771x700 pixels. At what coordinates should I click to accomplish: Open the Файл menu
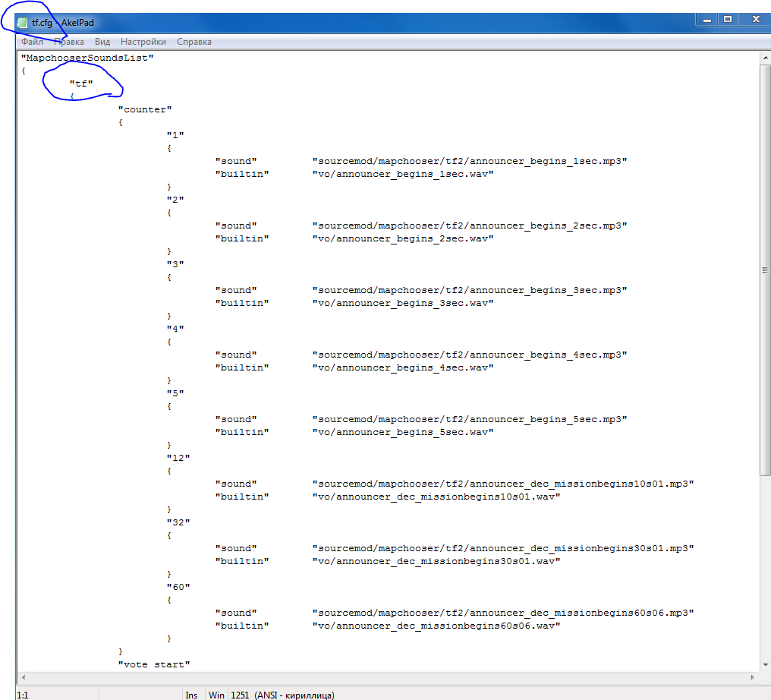coord(32,42)
